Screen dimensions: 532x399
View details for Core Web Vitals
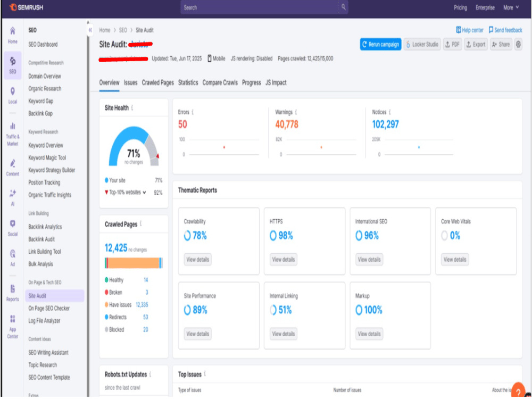click(455, 260)
